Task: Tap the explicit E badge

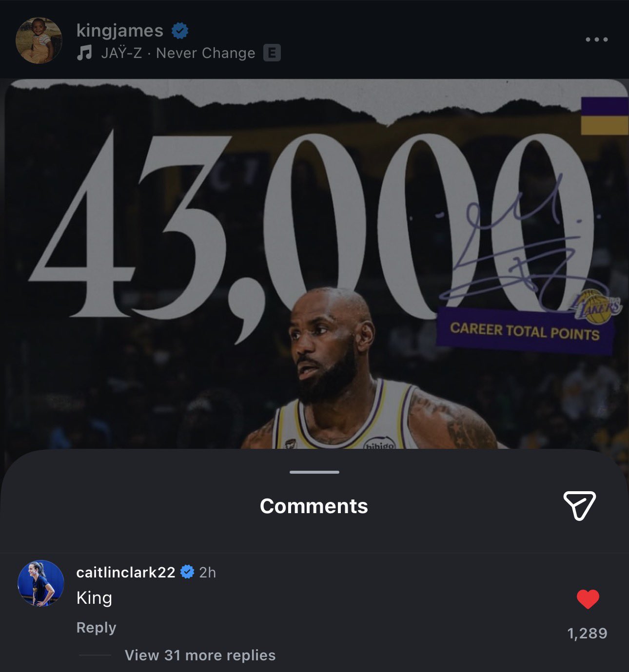Action: [272, 53]
